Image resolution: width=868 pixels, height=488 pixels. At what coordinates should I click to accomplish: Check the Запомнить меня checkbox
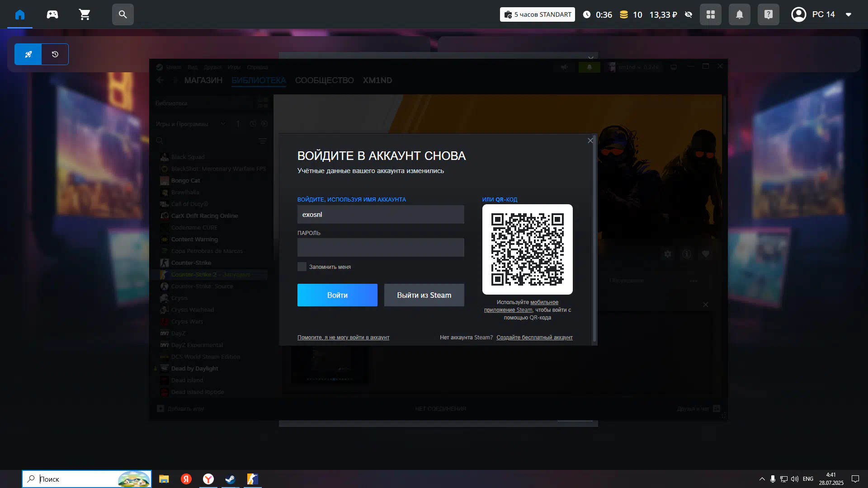point(302,267)
